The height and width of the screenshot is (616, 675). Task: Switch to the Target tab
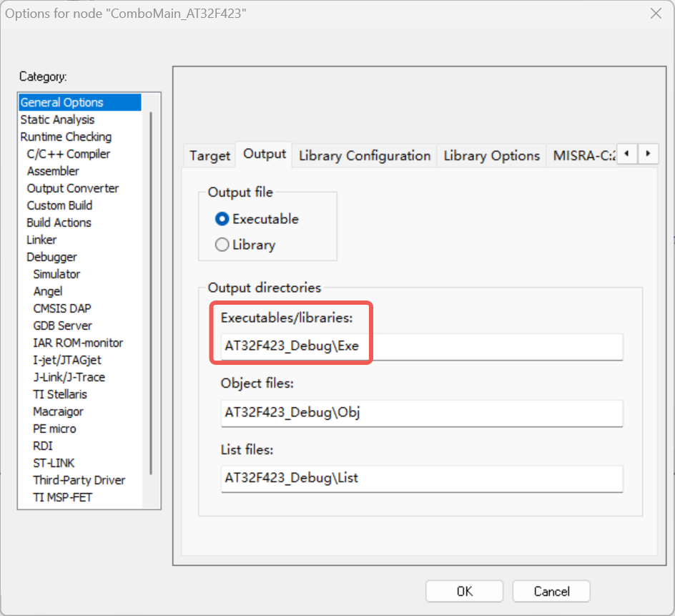pyautogui.click(x=210, y=155)
